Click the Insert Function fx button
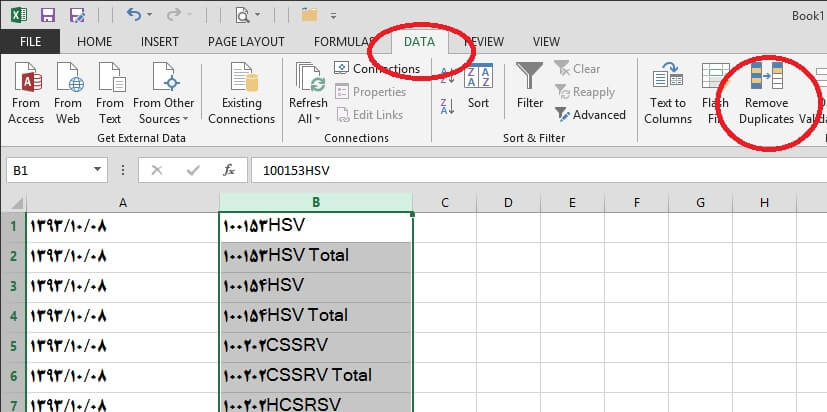The width and height of the screenshot is (827, 412). pyautogui.click(x=229, y=170)
